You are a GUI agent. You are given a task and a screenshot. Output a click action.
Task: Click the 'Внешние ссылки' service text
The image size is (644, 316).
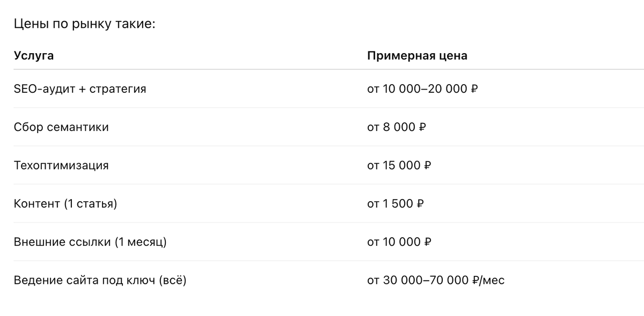click(63, 242)
